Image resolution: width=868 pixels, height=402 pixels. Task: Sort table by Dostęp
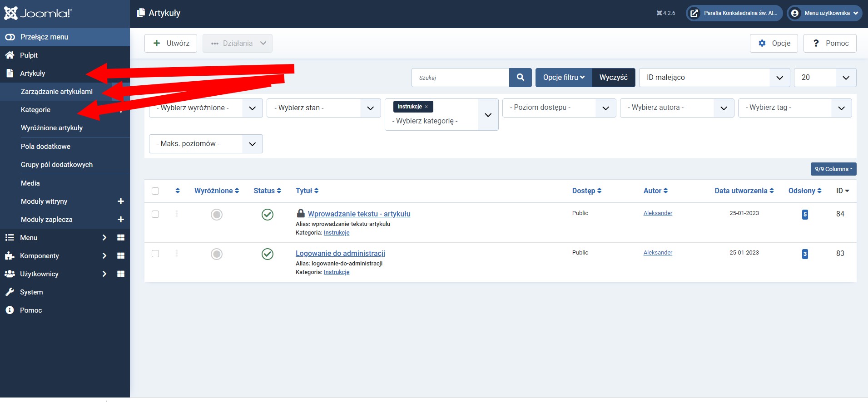(x=587, y=191)
